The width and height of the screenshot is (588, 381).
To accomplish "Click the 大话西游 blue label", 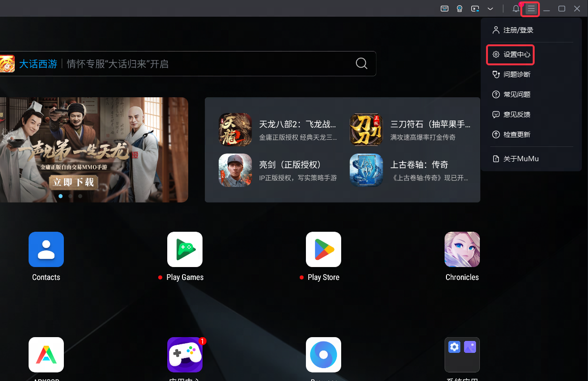I will tap(38, 64).
